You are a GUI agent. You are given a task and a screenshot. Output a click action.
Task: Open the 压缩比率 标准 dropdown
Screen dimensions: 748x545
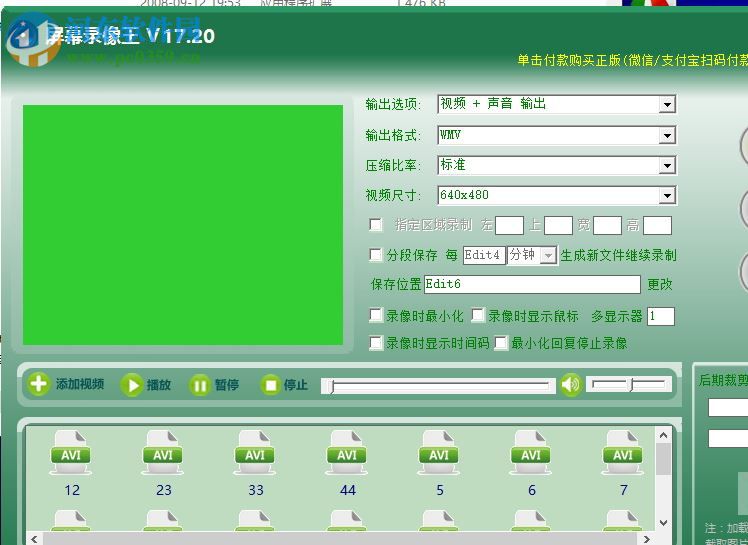667,166
